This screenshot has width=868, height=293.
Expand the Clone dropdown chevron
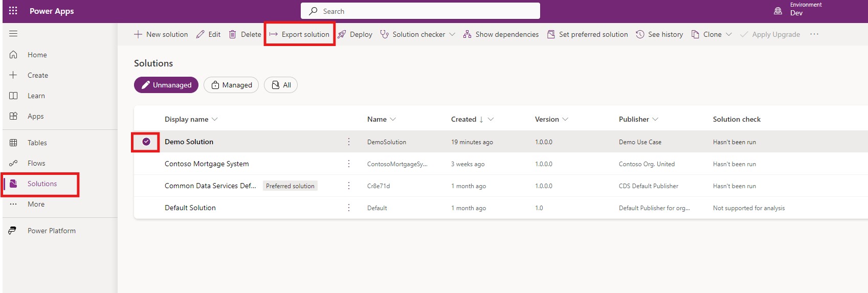pyautogui.click(x=729, y=34)
